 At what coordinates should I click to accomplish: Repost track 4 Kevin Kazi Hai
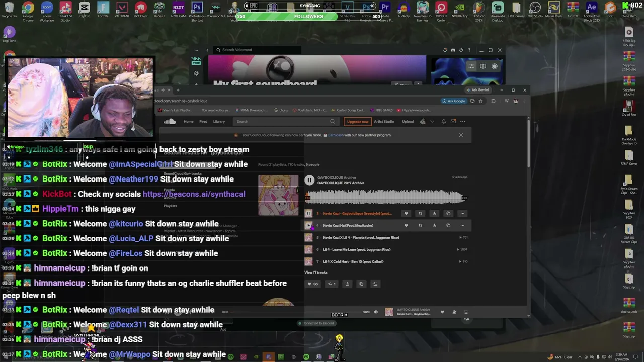tap(420, 225)
